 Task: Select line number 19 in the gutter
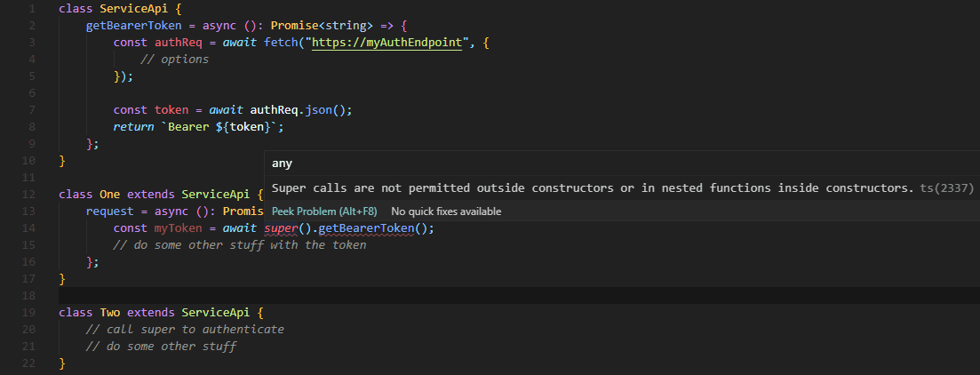coord(28,312)
